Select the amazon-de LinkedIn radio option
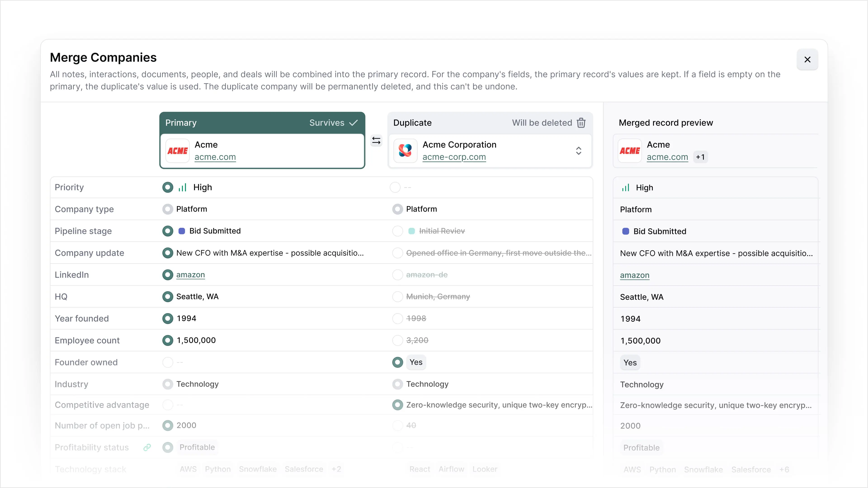 tap(398, 275)
